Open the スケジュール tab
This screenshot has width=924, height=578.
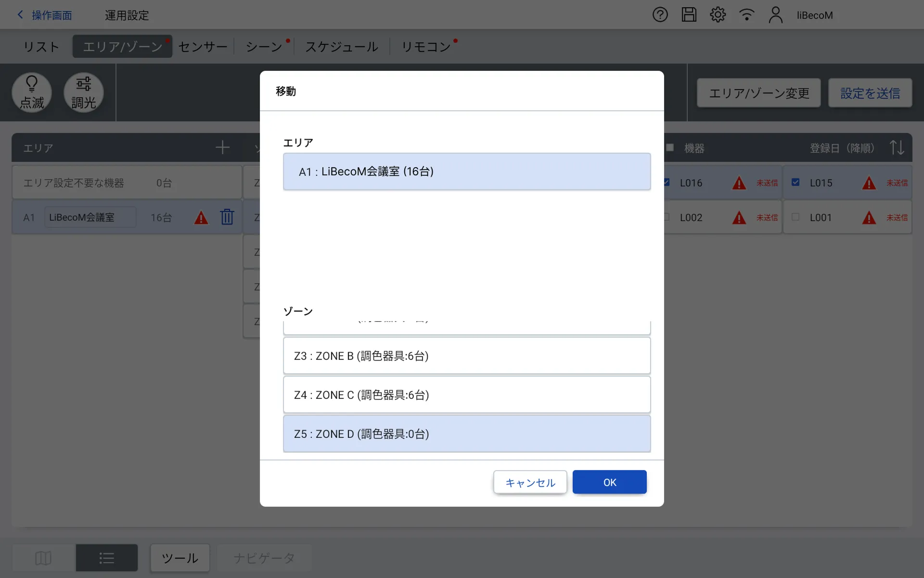coord(342,47)
